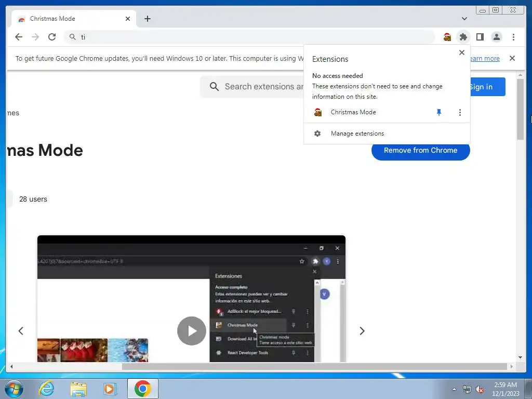532x399 pixels.
Task: Click the network tray icon
Action: [467, 390]
